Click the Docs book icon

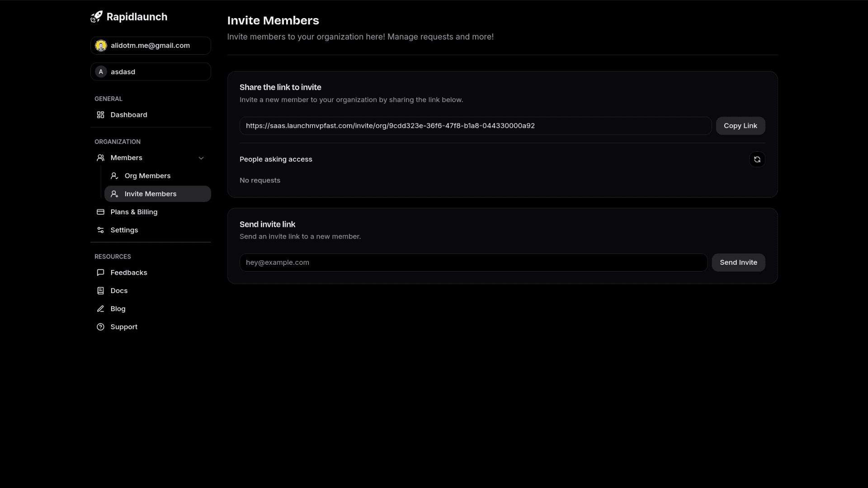click(100, 291)
